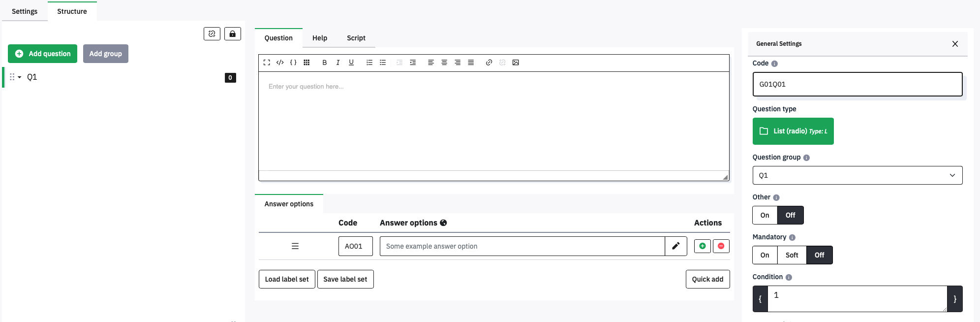The height and width of the screenshot is (322, 980).
Task: Click the Quick add button
Action: pyautogui.click(x=707, y=279)
